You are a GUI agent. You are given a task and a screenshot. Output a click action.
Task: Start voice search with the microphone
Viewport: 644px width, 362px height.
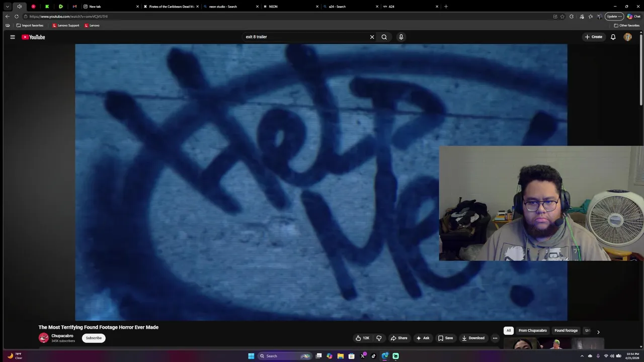pyautogui.click(x=401, y=37)
